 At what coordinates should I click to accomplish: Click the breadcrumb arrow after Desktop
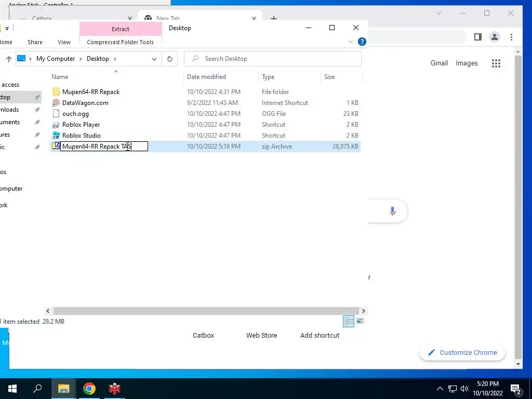(115, 59)
